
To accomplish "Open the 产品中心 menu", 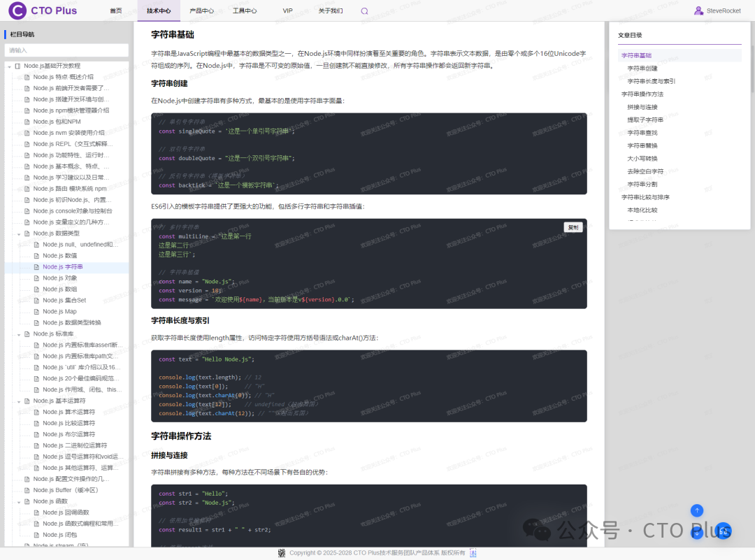I will 202,10.
